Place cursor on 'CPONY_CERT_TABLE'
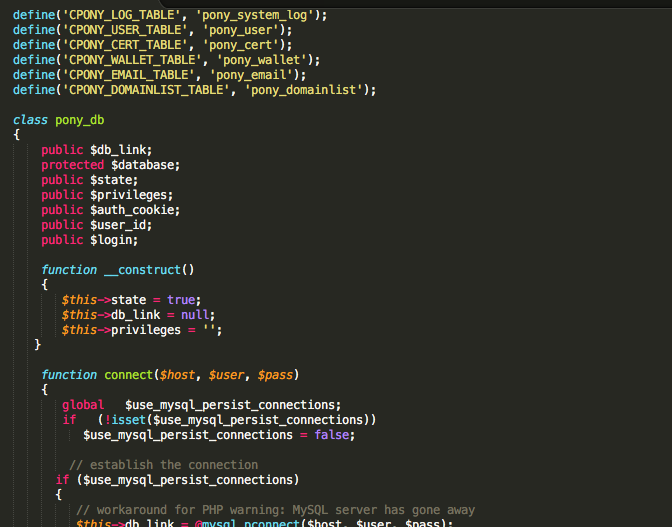 125,45
